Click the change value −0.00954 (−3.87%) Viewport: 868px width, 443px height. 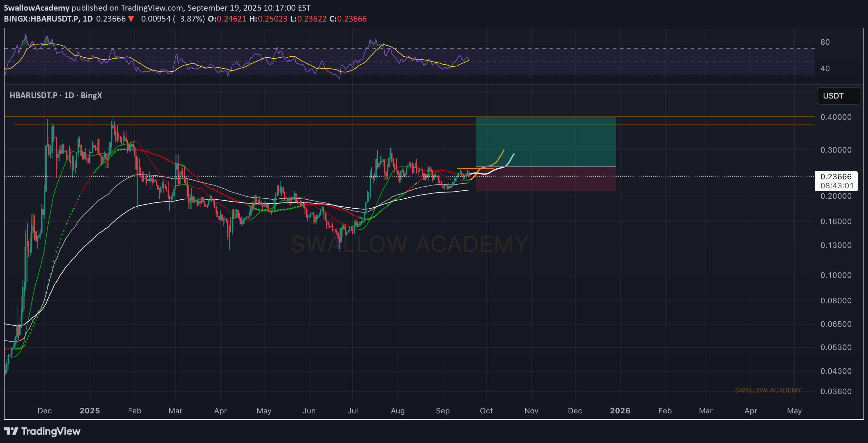coord(171,19)
